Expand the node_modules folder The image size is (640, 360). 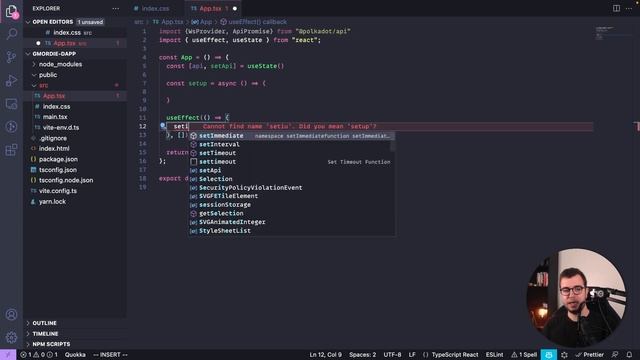point(60,64)
